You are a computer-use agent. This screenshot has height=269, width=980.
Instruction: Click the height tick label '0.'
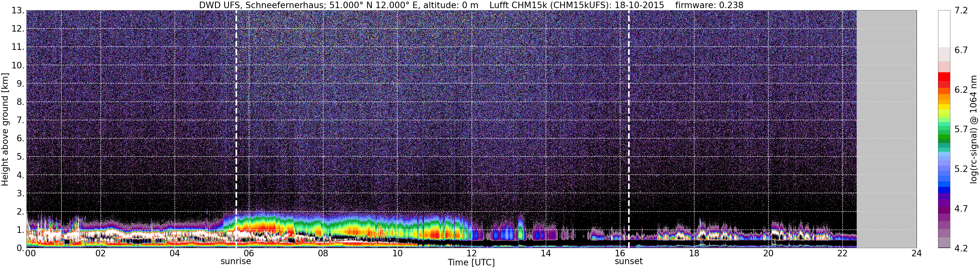tap(20, 248)
